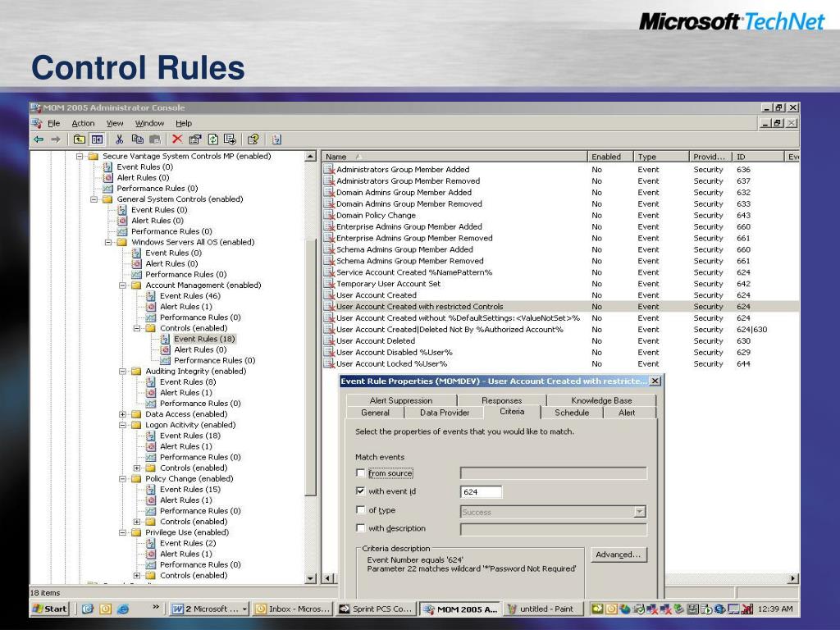Click the tree pane vertical scrollbar thumb

pos(310,367)
